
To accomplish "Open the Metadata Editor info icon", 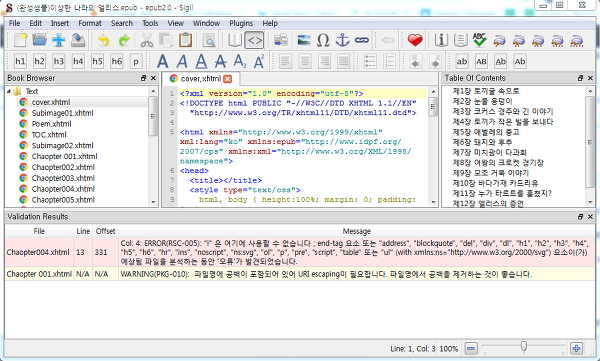I will click(x=441, y=40).
